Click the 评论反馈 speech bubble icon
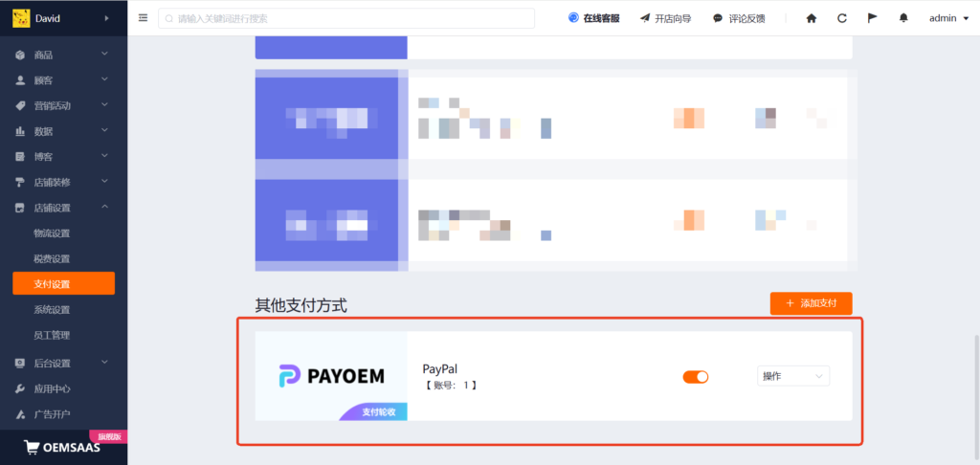Image resolution: width=980 pixels, height=465 pixels. [x=718, y=18]
